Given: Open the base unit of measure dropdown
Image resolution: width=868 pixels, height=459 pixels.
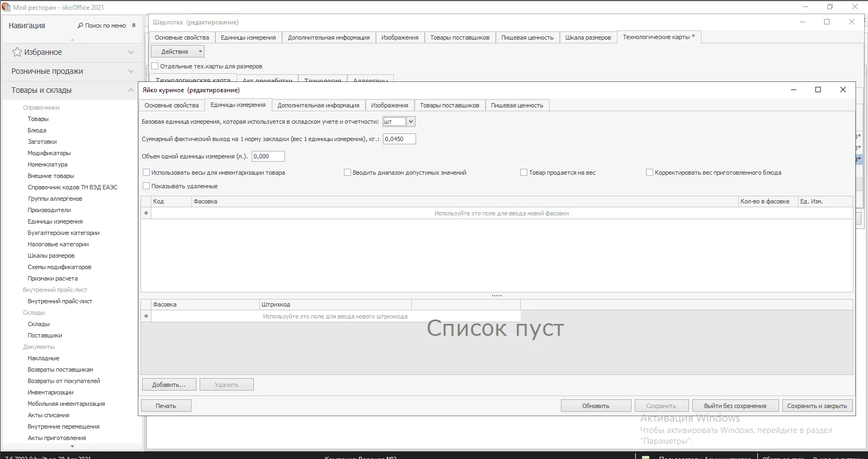Looking at the screenshot, I should (x=411, y=122).
